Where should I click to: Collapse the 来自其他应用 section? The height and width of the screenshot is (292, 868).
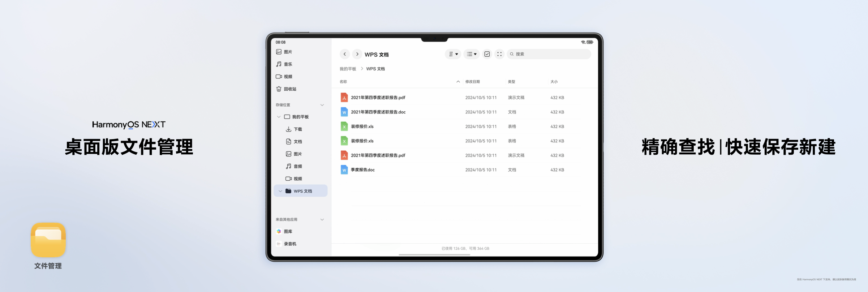point(322,219)
